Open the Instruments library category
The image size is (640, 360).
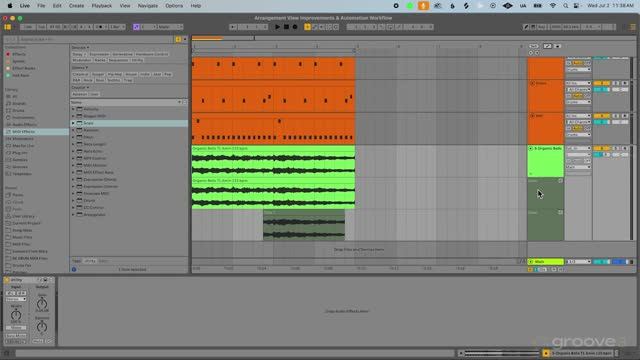[x=23, y=118]
